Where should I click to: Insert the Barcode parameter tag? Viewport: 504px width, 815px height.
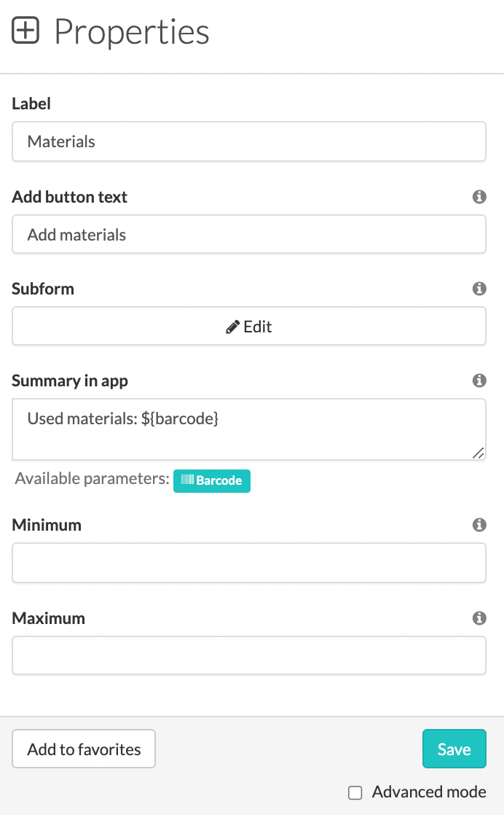click(211, 481)
